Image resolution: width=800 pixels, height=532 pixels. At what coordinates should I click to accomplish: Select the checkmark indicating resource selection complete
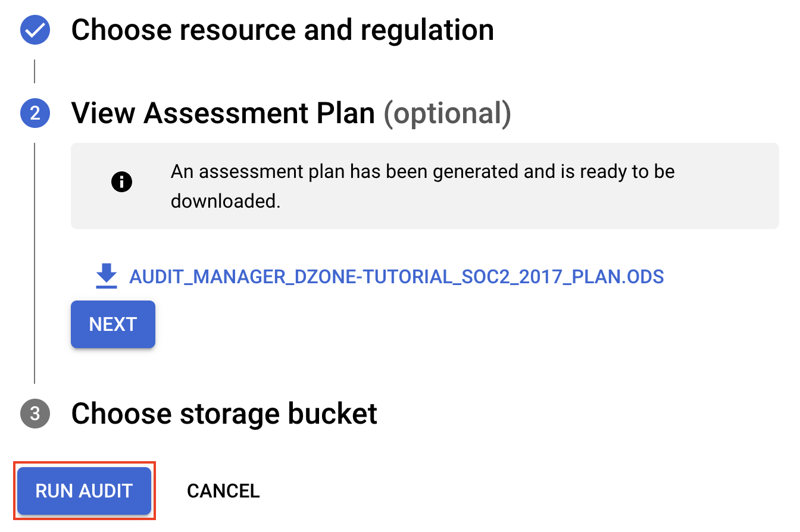(x=35, y=29)
